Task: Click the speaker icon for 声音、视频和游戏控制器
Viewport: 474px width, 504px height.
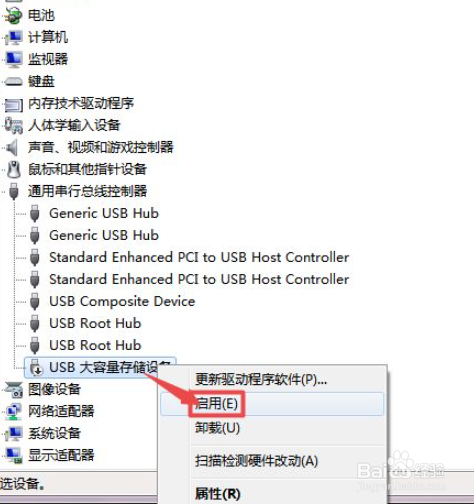Action: (x=13, y=147)
